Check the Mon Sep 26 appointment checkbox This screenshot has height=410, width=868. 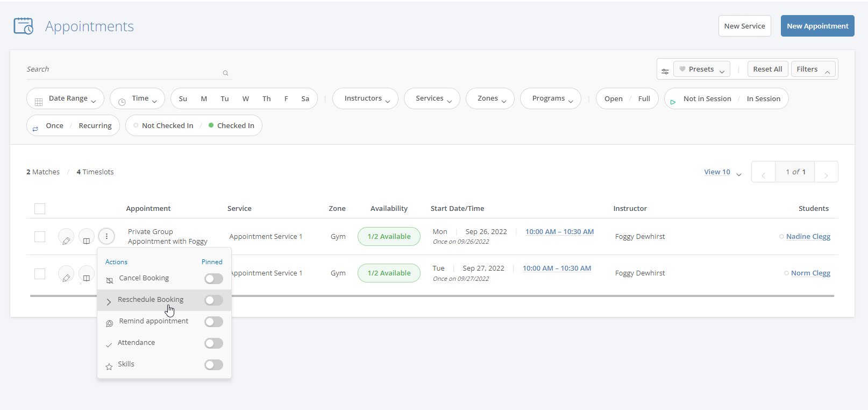tap(40, 237)
